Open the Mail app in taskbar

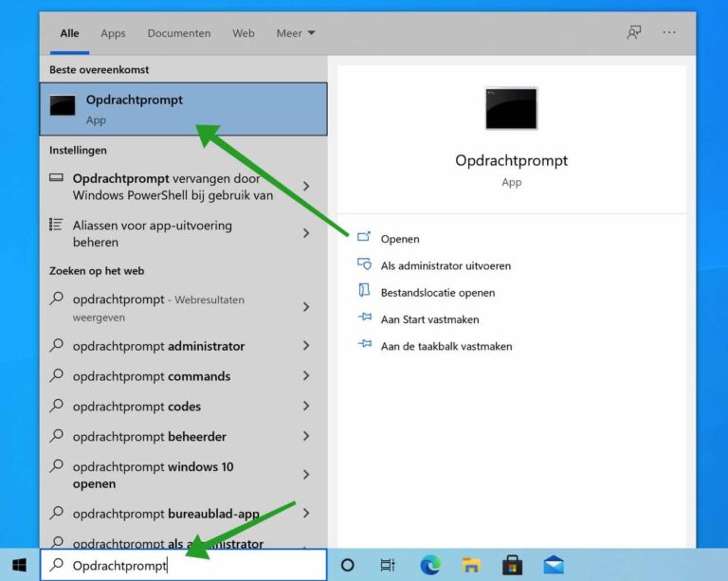554,565
